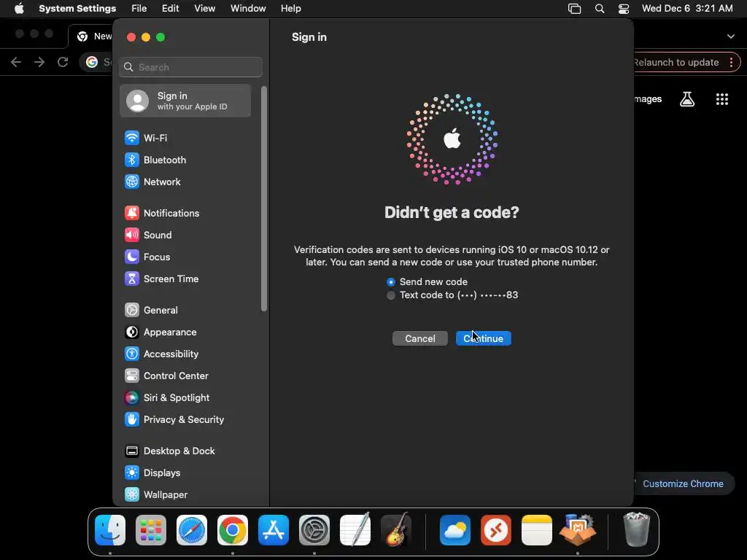The height and width of the screenshot is (560, 747).
Task: Select Sign in with your Apple ID
Action: pos(185,101)
